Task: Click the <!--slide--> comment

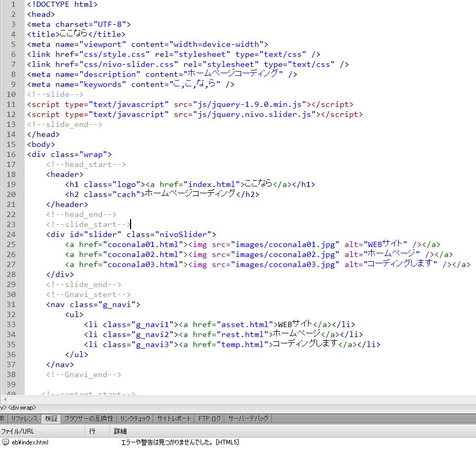Action: pyautogui.click(x=55, y=94)
